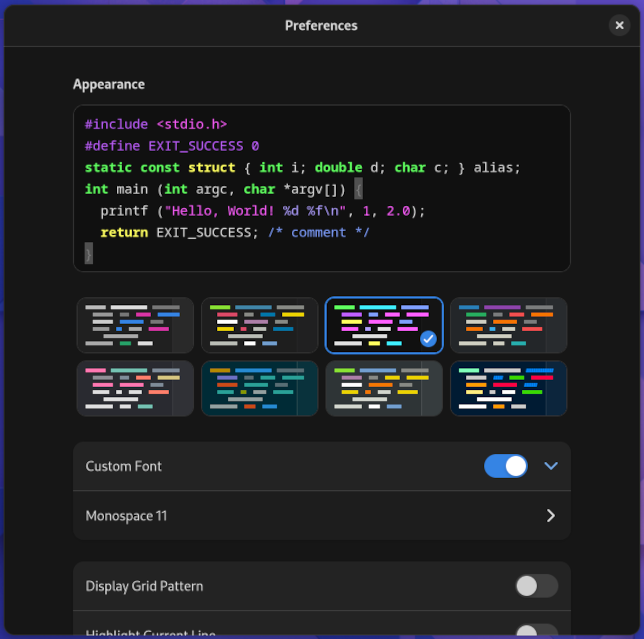Click the selected scheme's blue checkmark

pyautogui.click(x=428, y=339)
